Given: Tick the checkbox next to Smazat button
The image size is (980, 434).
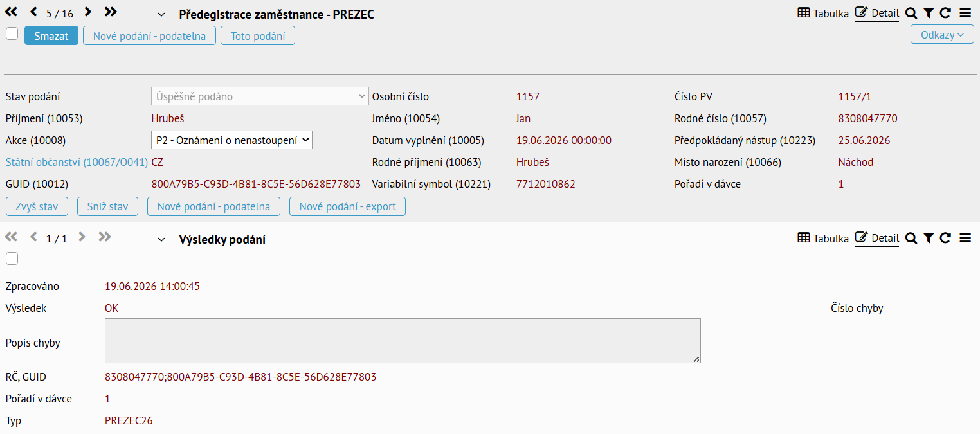Looking at the screenshot, I should coord(12,34).
